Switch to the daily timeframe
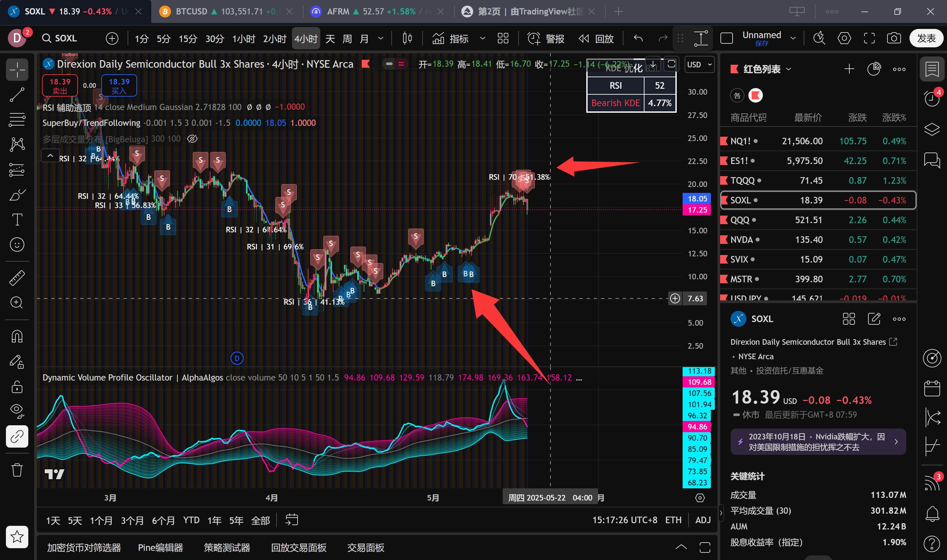Image resolution: width=947 pixels, height=560 pixels. (x=330, y=38)
